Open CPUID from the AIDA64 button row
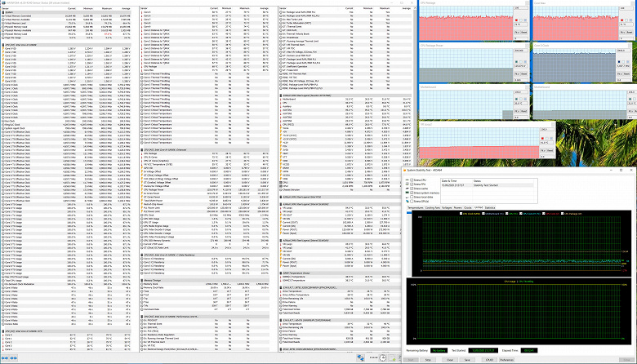 (489, 360)
